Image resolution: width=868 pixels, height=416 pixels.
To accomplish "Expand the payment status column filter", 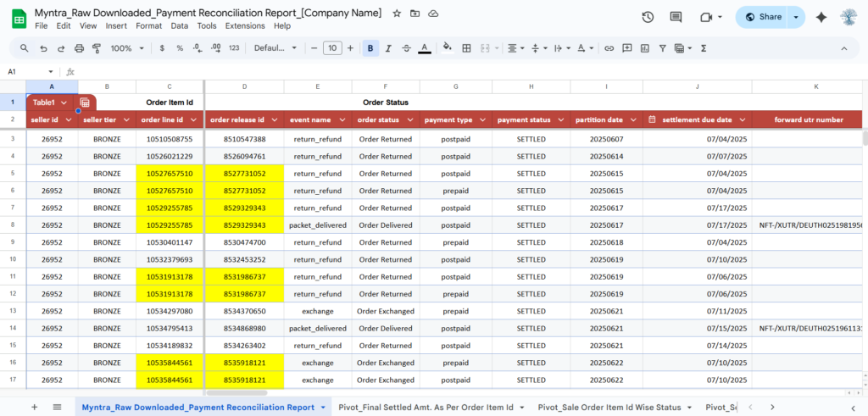I will tap(561, 119).
